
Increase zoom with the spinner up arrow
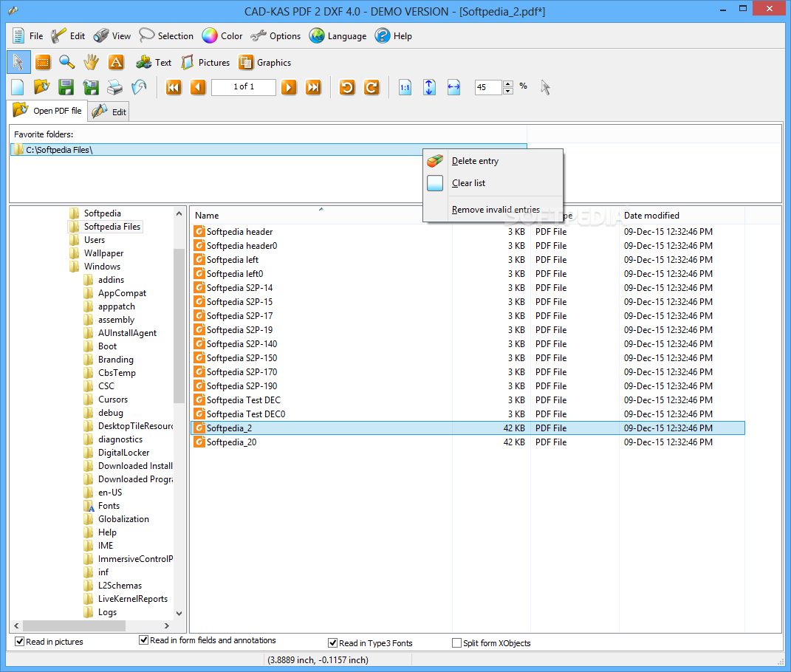tap(508, 83)
